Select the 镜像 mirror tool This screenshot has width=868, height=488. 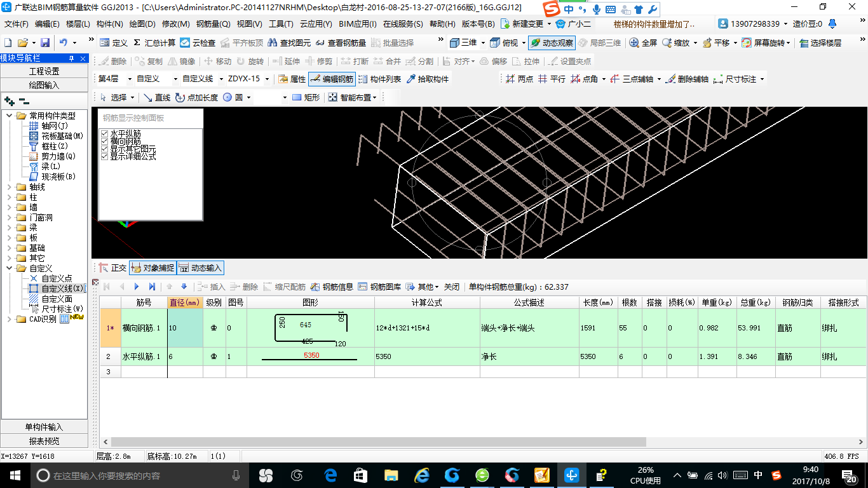point(181,61)
